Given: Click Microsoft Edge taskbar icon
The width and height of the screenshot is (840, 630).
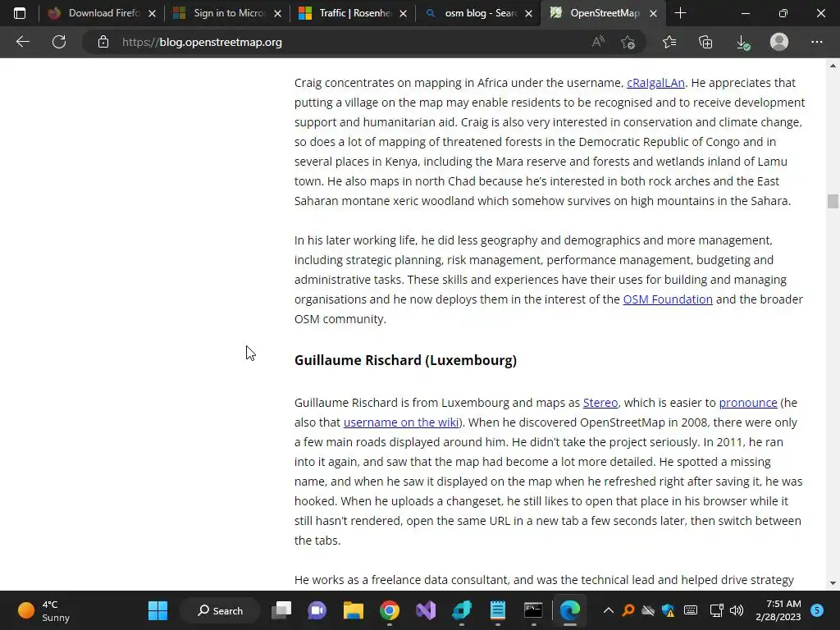Looking at the screenshot, I should 570,610.
